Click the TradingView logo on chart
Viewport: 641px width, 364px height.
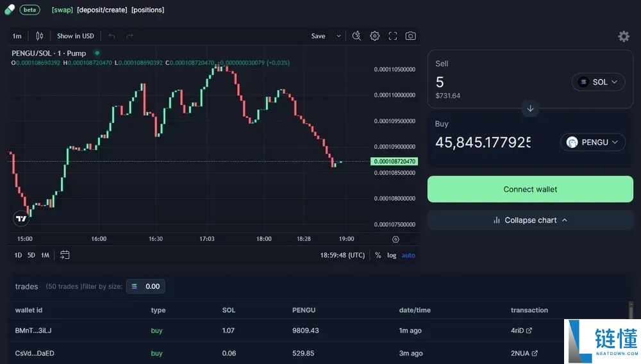pyautogui.click(x=21, y=219)
